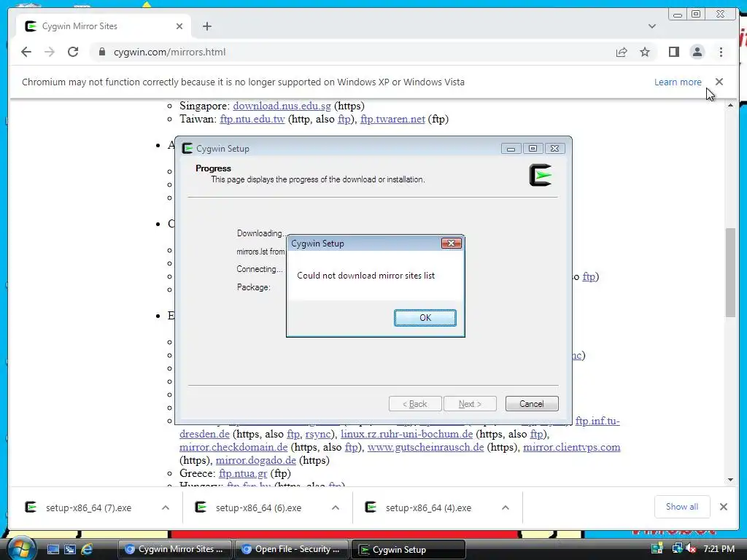Click the page scroll up arrow

pos(730,105)
